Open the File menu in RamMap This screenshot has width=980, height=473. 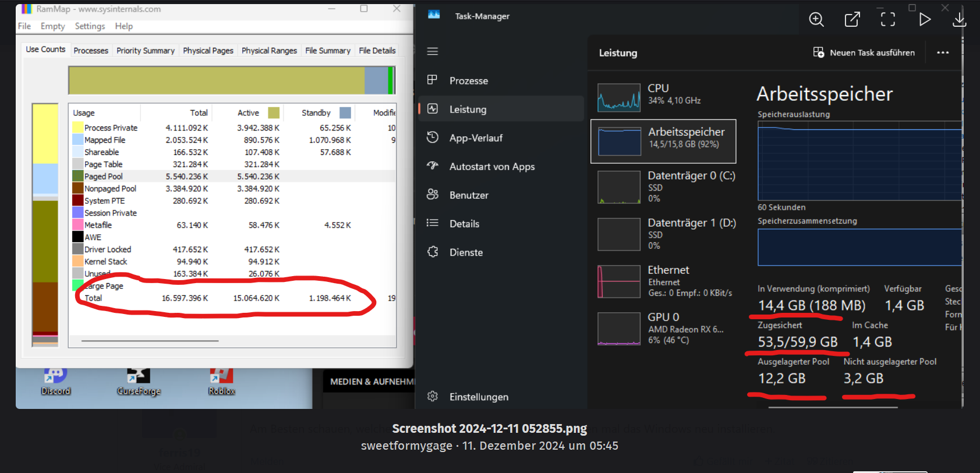(24, 26)
